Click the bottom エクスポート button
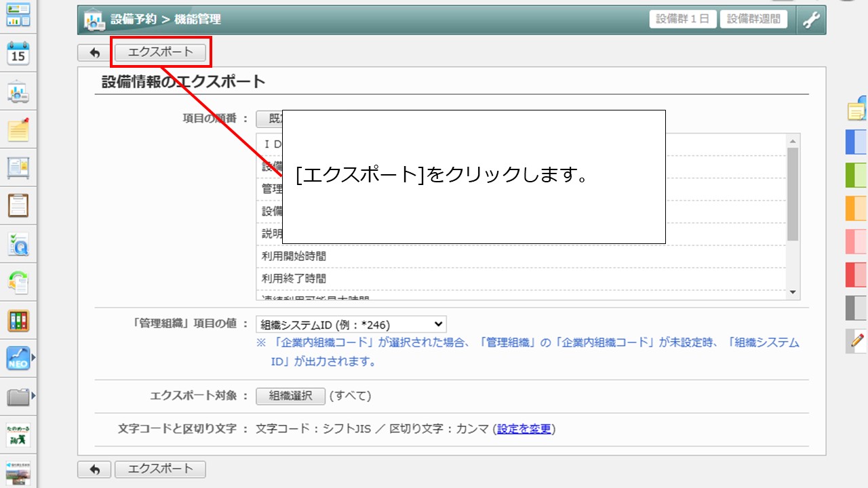The height and width of the screenshot is (488, 868). point(160,469)
